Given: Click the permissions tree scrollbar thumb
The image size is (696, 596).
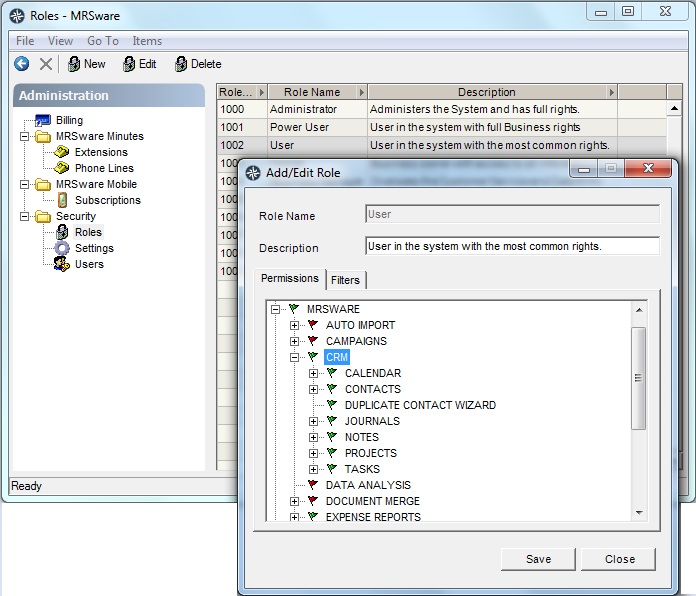Looking at the screenshot, I should (639, 378).
